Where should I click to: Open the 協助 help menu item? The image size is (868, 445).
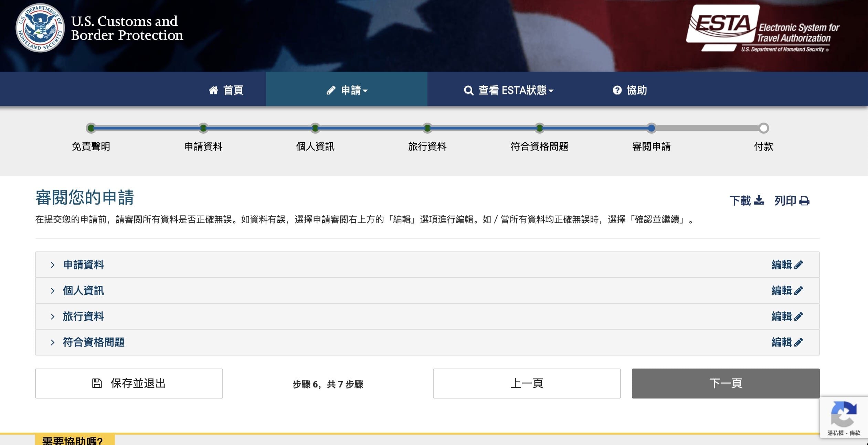click(630, 90)
